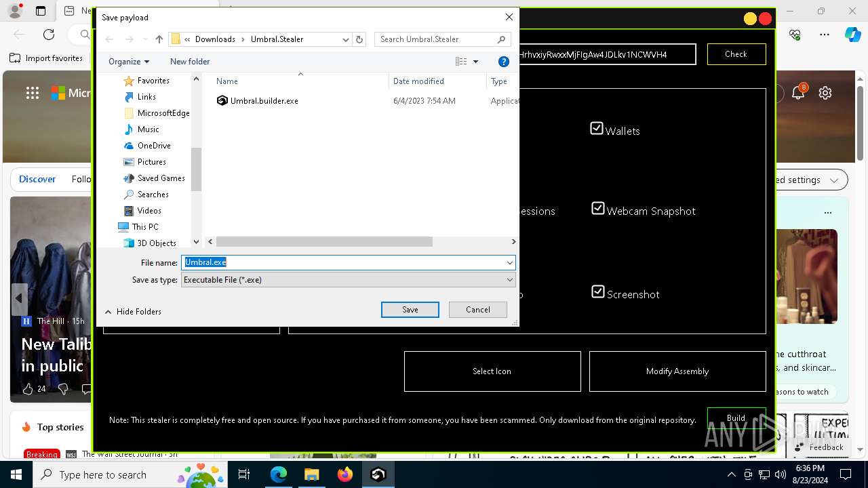This screenshot has width=868, height=488.
Task: Toggle the Wallets checkbox
Action: point(597,128)
